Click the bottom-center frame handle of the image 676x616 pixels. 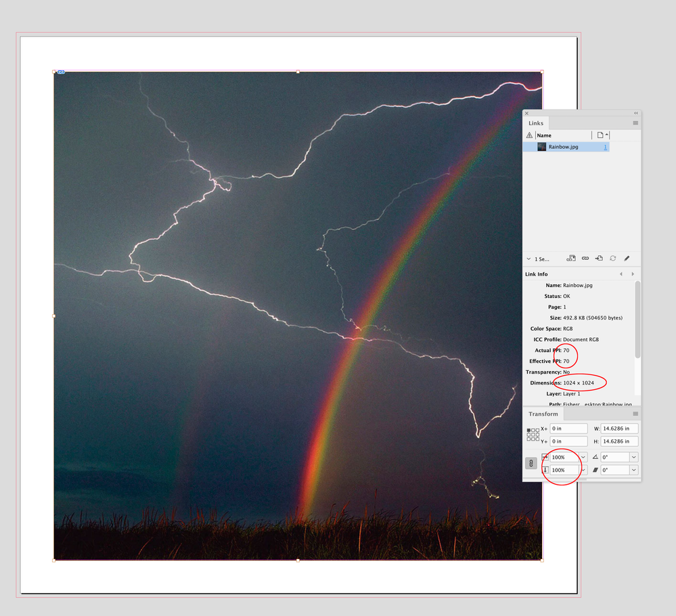(298, 560)
